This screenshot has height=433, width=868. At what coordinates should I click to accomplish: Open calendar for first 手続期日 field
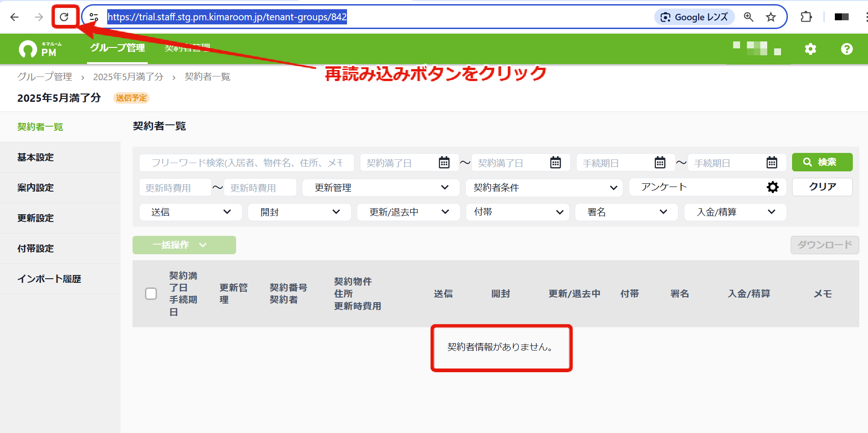[x=660, y=163]
